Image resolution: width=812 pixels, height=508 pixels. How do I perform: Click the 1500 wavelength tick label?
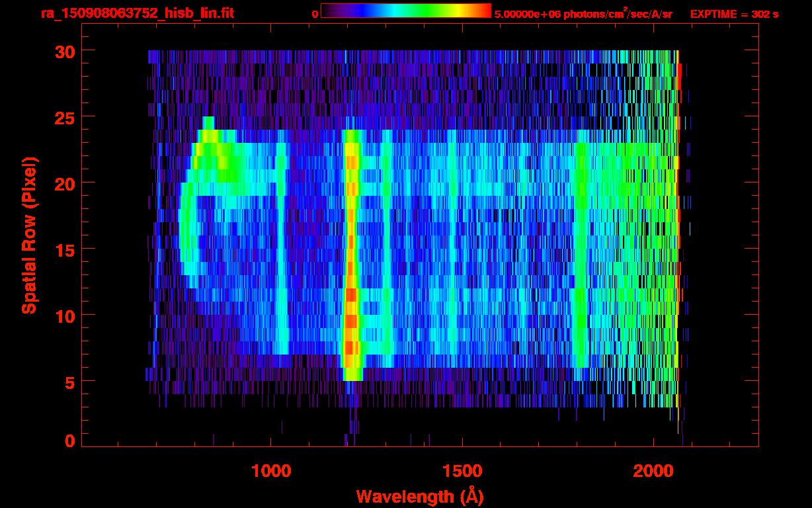[462, 470]
